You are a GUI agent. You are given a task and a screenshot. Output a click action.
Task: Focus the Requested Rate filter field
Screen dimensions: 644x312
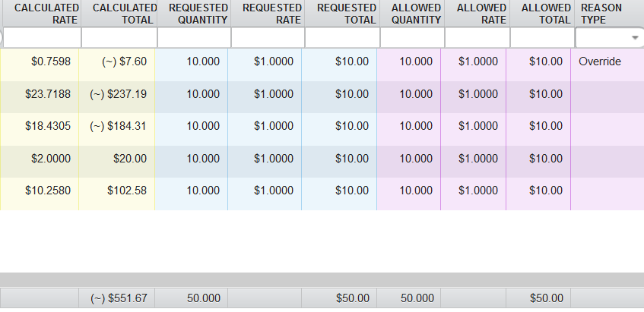click(268, 38)
